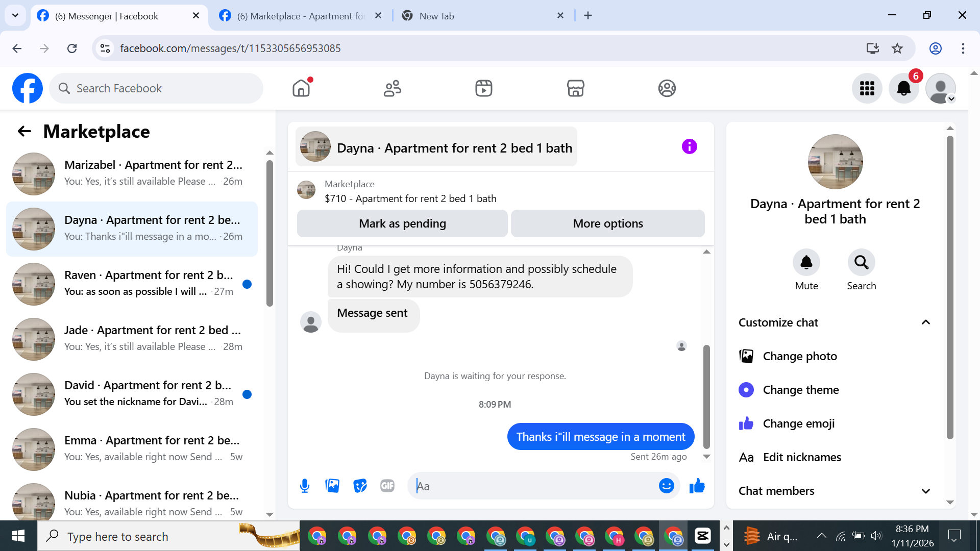Open Marizabel apartment conversation
Viewport: 980px width, 551px height.
tap(132, 173)
